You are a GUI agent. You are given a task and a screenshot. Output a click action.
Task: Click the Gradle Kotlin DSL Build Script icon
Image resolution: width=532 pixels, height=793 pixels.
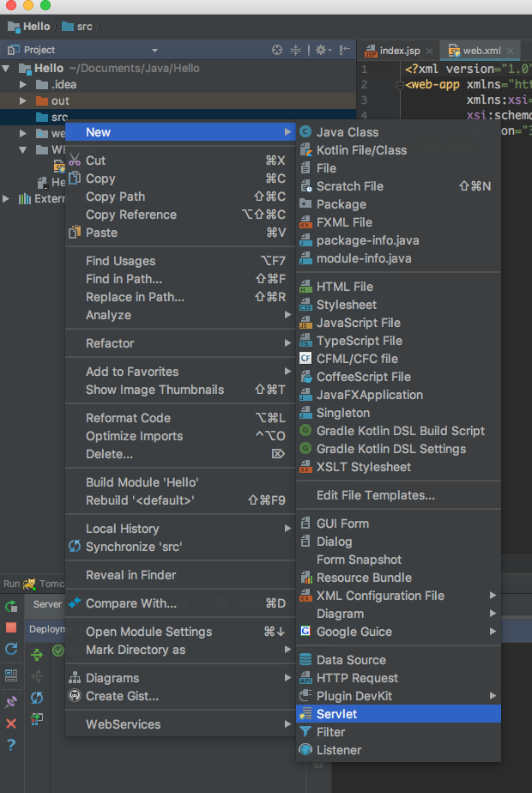[x=305, y=431]
